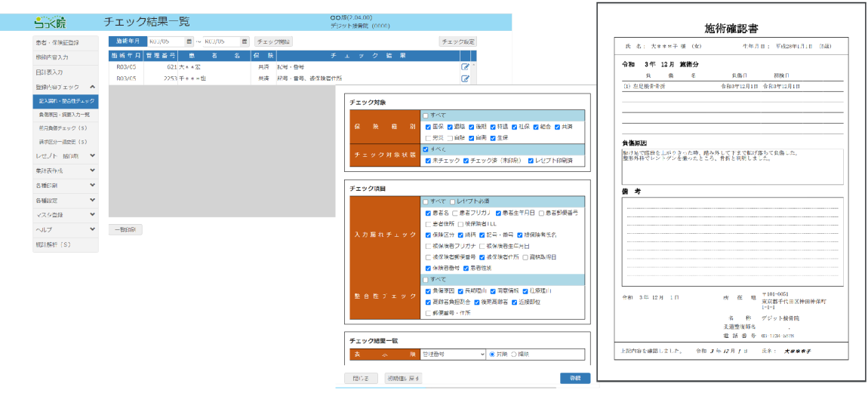Click the edit icon for record 2253
Screen dimensions: 868x393
coord(465,78)
